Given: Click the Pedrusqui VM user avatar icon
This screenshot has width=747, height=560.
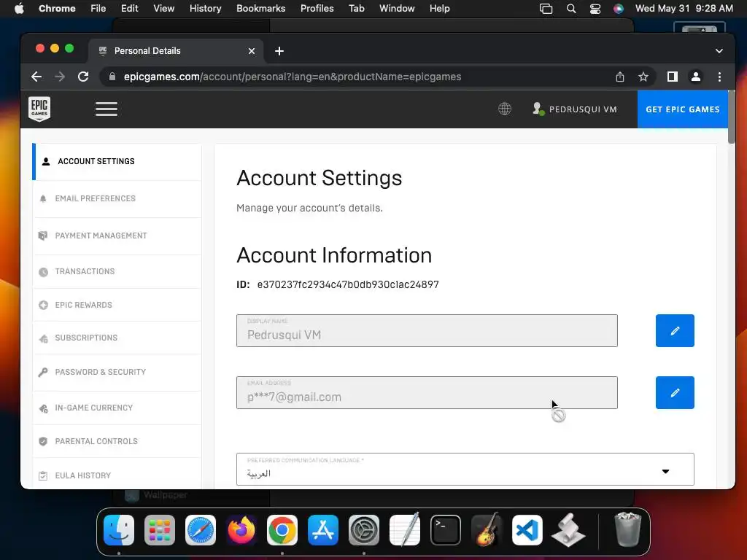Looking at the screenshot, I should pos(538,109).
